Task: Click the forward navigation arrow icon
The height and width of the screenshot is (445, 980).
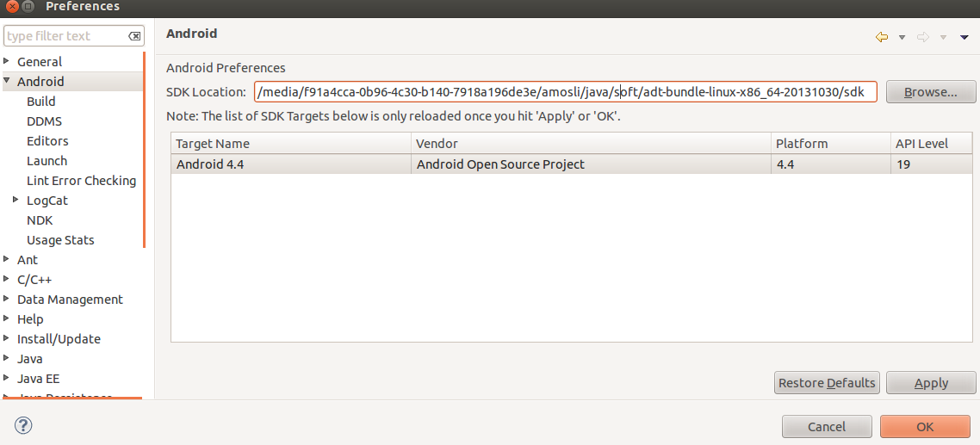Action: (923, 37)
